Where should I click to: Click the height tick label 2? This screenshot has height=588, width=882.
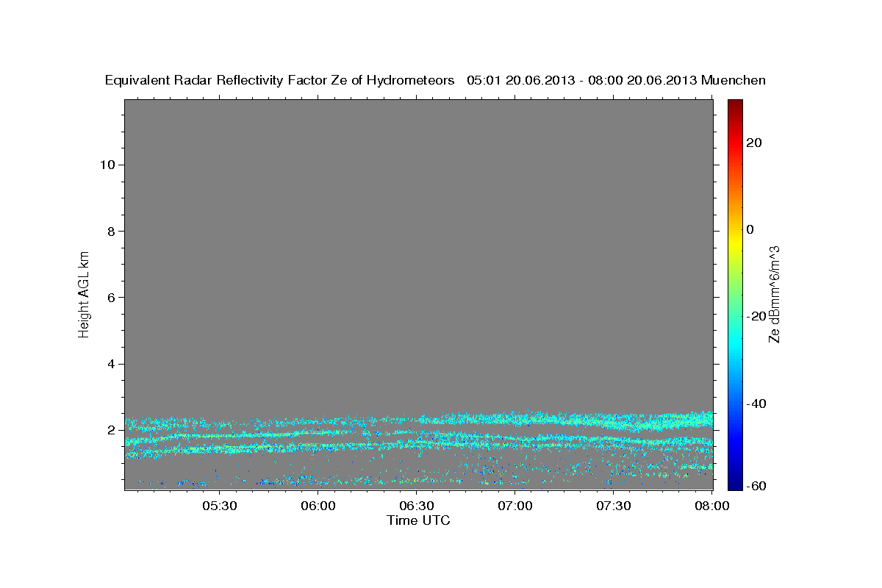[x=110, y=430]
